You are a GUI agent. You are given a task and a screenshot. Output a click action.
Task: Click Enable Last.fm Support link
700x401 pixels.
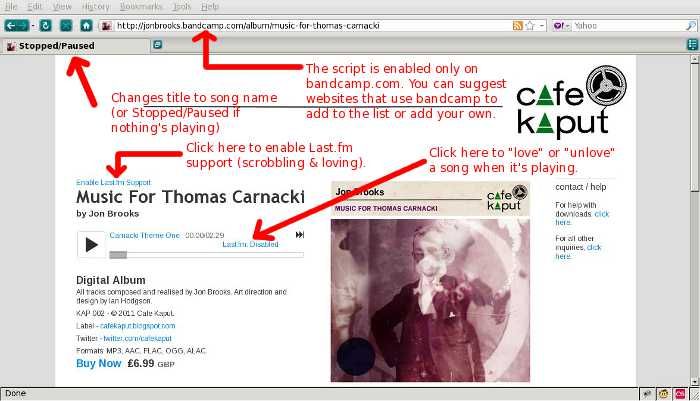click(x=113, y=182)
